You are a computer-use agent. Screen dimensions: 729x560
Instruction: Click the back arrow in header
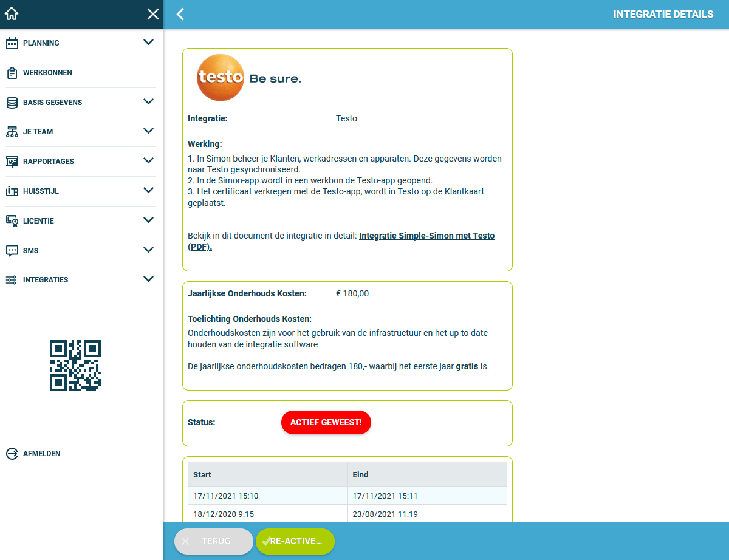(180, 14)
